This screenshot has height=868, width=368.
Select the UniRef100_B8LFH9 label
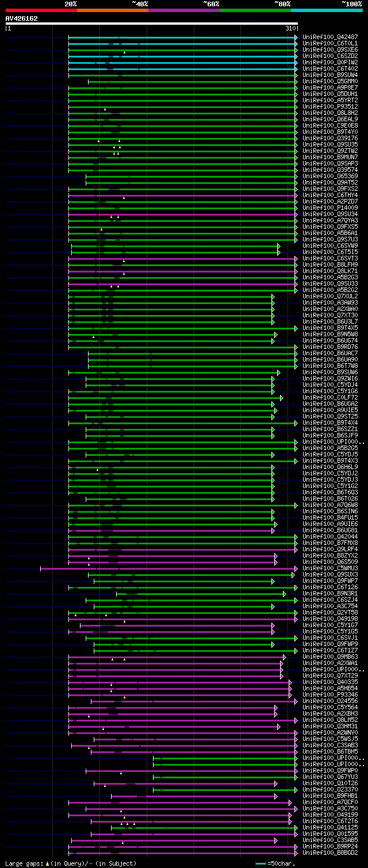click(x=330, y=264)
